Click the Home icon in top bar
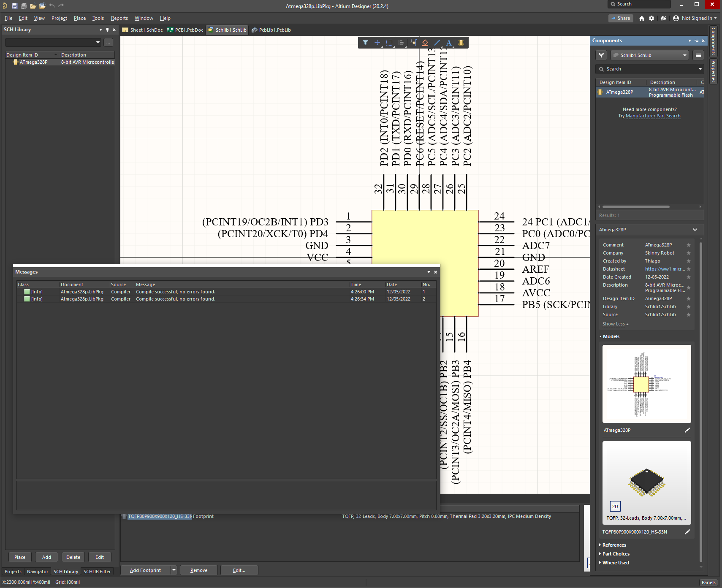Image resolution: width=722 pixels, height=588 pixels. (x=642, y=18)
